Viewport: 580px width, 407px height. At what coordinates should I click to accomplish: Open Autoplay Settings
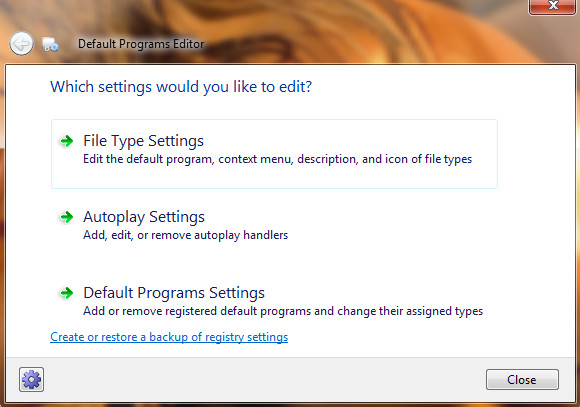[144, 217]
